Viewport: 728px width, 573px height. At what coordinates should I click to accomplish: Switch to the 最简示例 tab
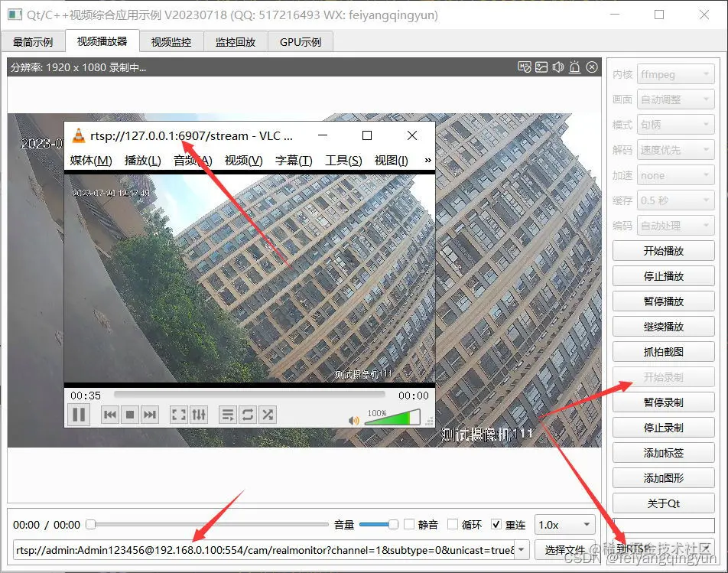click(x=32, y=42)
